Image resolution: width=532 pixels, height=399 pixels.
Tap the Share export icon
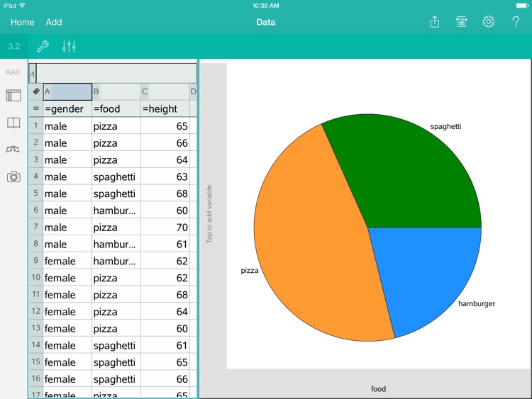point(435,22)
